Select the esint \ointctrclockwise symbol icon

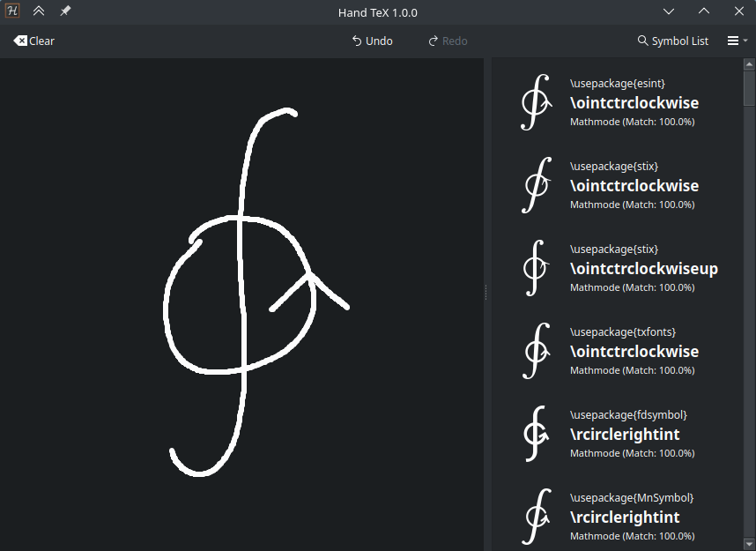536,102
